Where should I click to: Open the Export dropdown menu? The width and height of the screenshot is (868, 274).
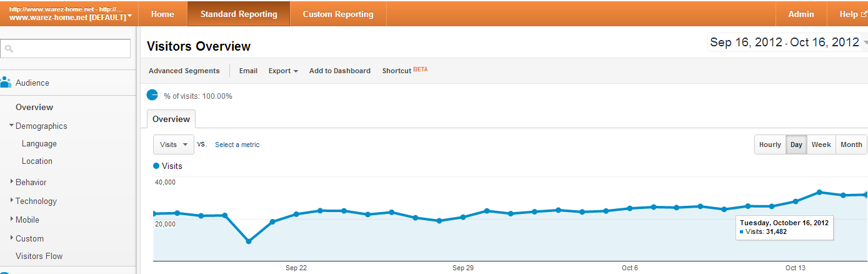click(283, 71)
